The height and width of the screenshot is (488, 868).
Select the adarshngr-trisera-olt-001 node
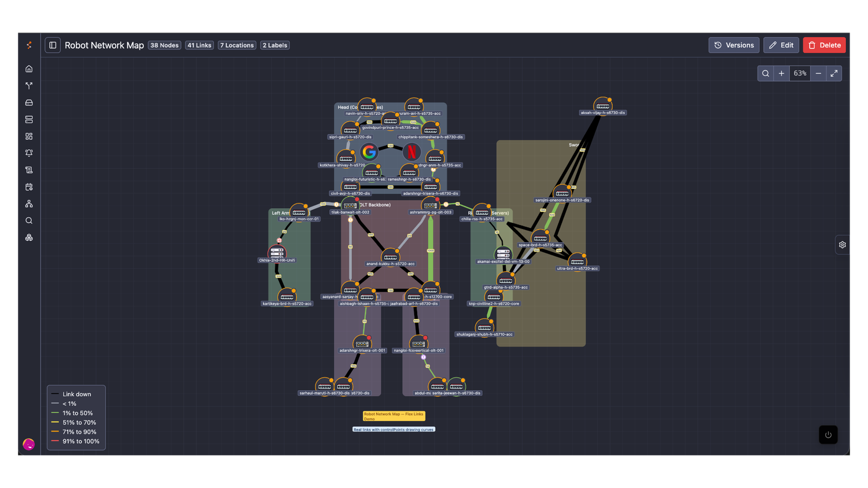pos(362,343)
